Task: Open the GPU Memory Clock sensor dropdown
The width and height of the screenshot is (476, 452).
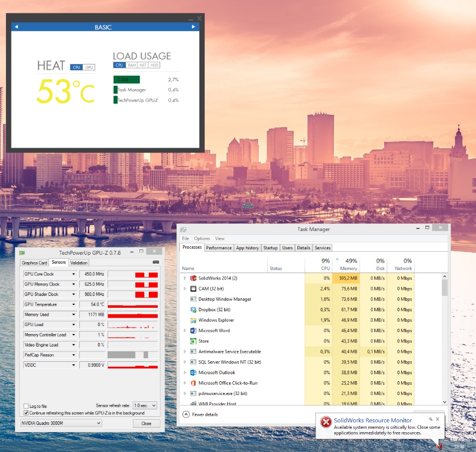Action: [x=73, y=284]
